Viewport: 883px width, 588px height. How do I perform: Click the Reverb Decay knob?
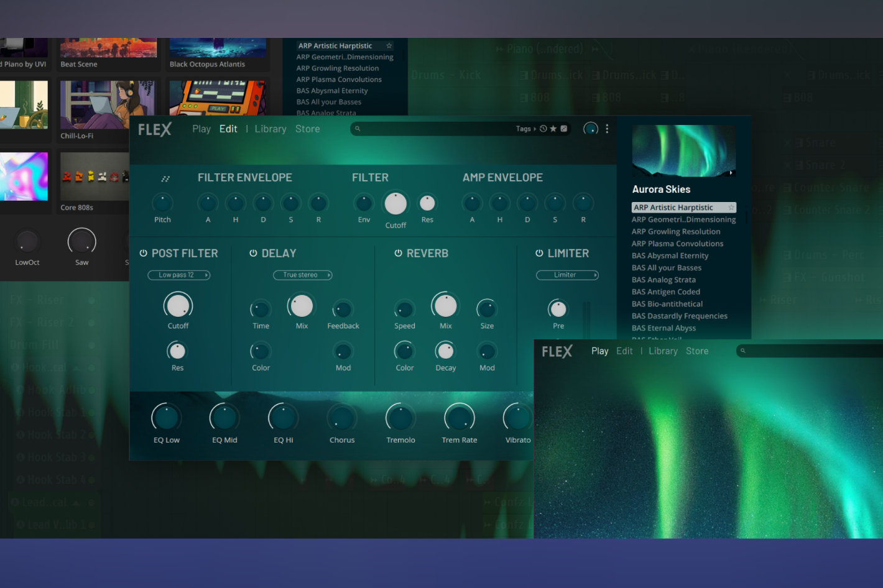click(445, 351)
